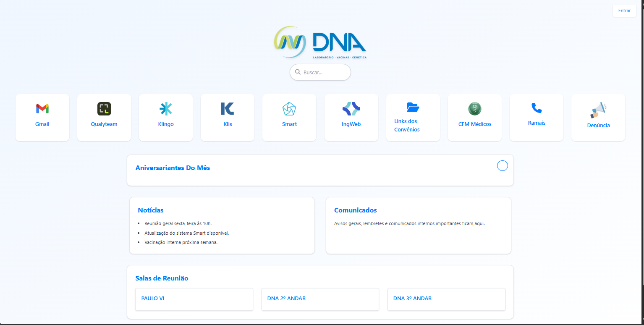Click the DNA logo
Viewport: 644px width, 325px height.
(320, 42)
